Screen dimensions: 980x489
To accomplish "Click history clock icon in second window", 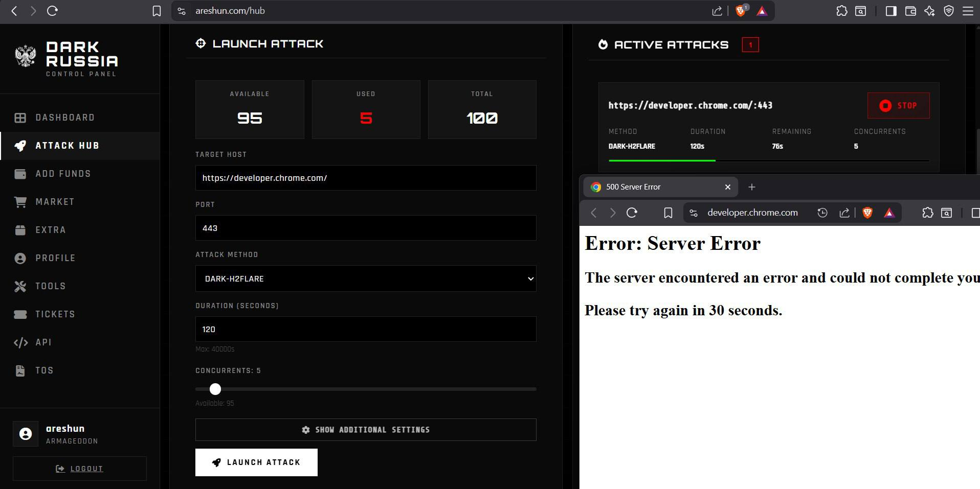I will tap(822, 213).
